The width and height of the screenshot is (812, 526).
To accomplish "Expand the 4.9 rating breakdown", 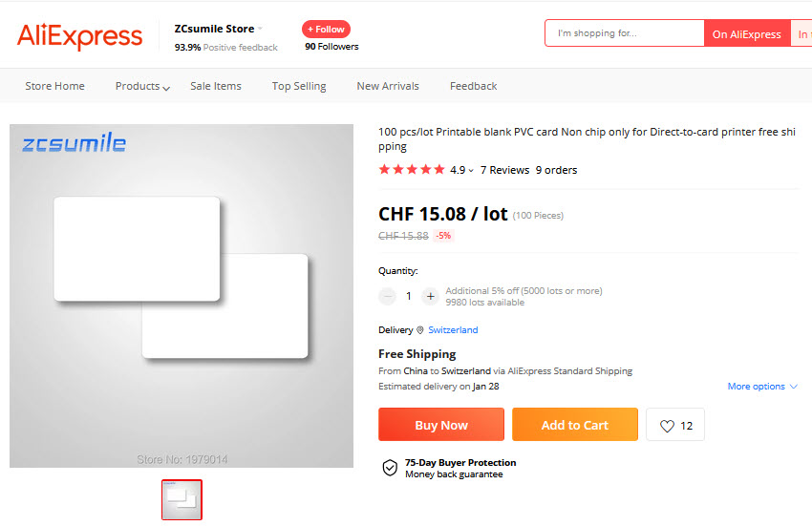I will click(462, 170).
